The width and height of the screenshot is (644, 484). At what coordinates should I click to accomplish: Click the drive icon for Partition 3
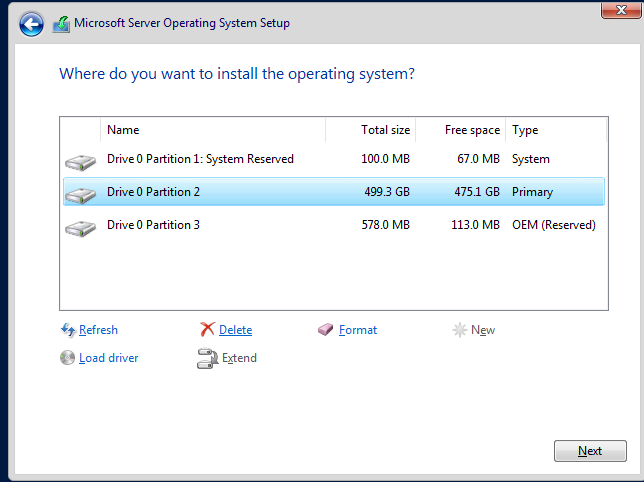[x=80, y=228]
